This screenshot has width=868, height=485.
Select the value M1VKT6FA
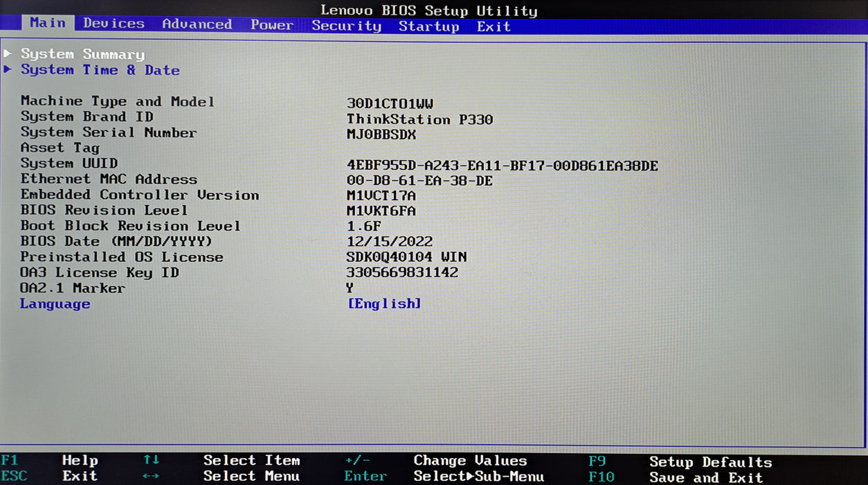click(381, 211)
